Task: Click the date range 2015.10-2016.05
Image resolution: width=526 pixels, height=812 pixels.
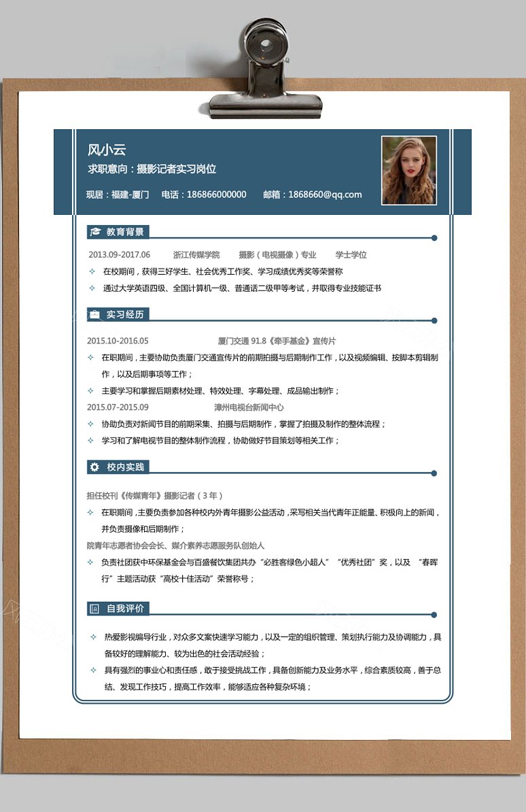Action: 118,341
